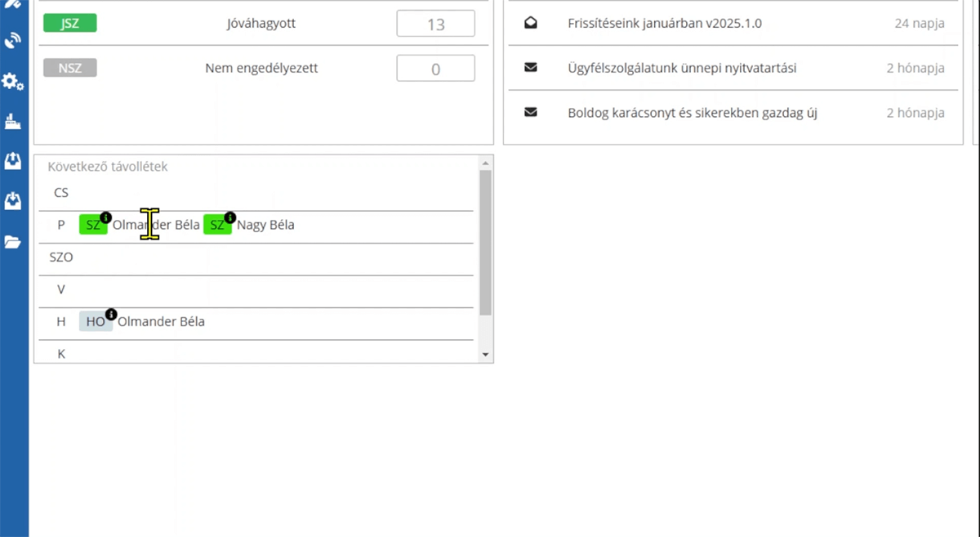The height and width of the screenshot is (537, 980).
Task: Click the up arrow of absences scrollbar
Action: (x=486, y=163)
